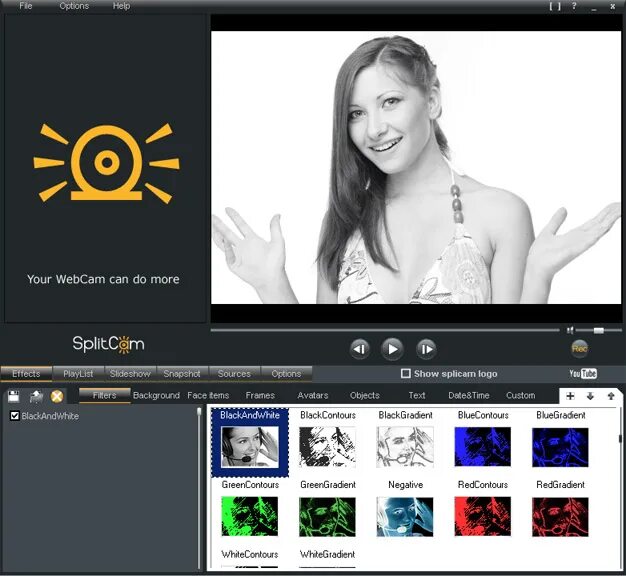Select the GreenGradient filter thumbnail
The image size is (626, 576).
pyautogui.click(x=327, y=517)
